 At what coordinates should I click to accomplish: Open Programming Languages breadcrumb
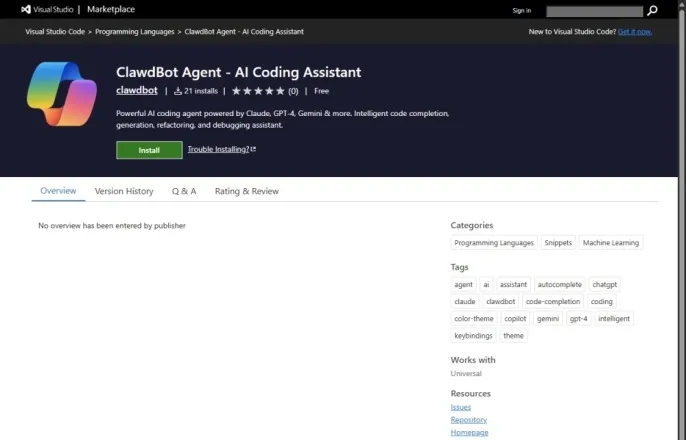(x=135, y=31)
